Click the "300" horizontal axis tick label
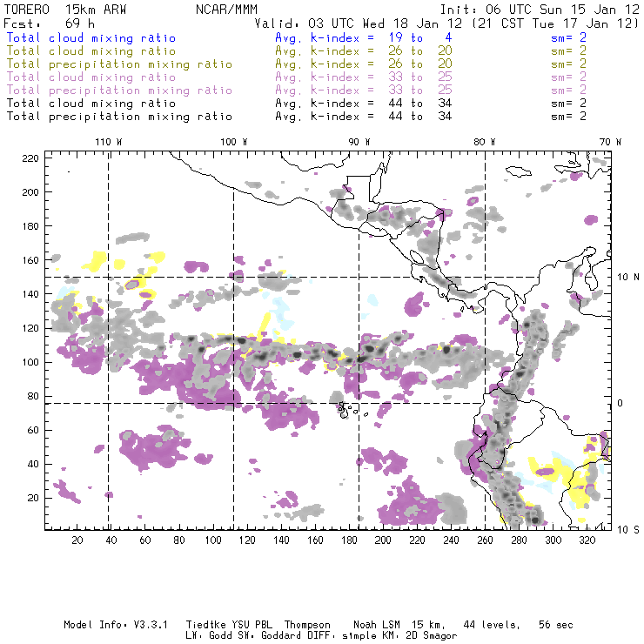This screenshot has width=644, height=644. pos(553,540)
